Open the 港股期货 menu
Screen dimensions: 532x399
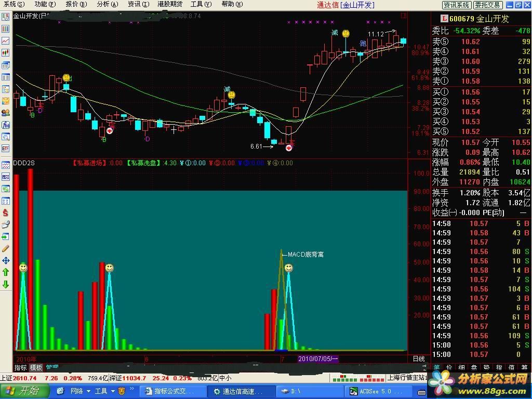click(x=170, y=4)
